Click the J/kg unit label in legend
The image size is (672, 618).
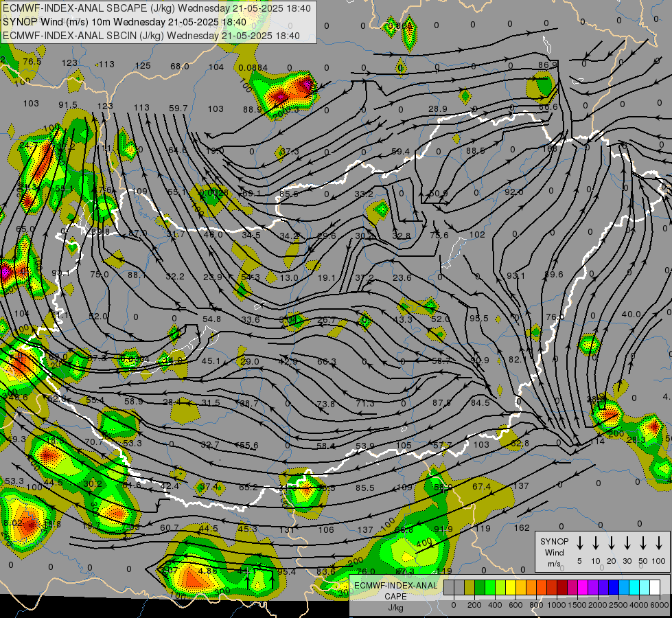(x=395, y=608)
